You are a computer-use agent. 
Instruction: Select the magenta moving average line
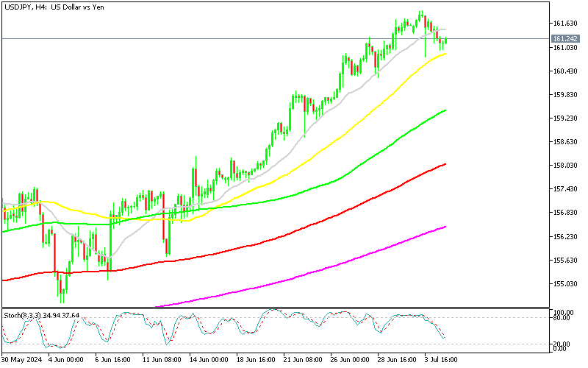click(x=300, y=277)
